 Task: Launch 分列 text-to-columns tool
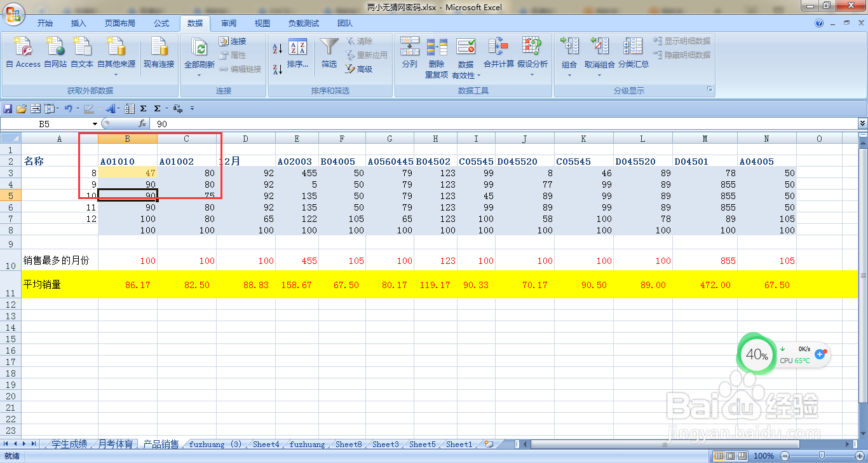point(410,51)
